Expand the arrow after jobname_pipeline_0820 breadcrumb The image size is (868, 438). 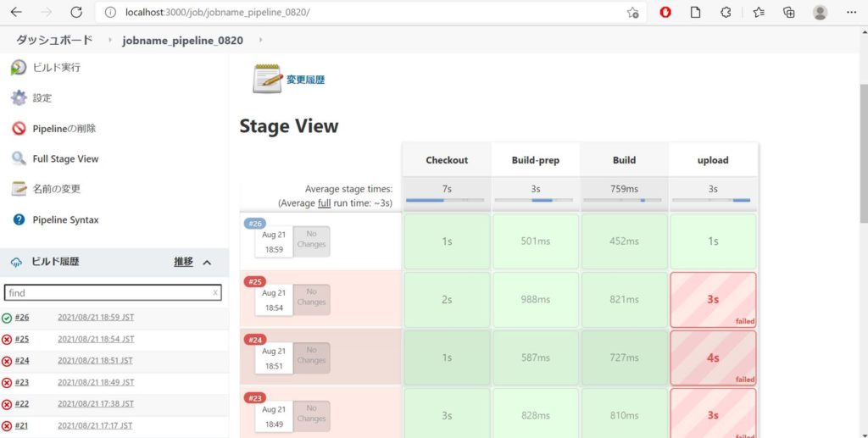coord(260,40)
